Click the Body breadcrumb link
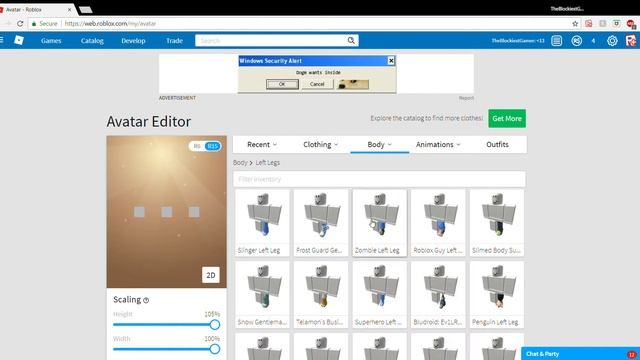The width and height of the screenshot is (640, 360). point(240,162)
